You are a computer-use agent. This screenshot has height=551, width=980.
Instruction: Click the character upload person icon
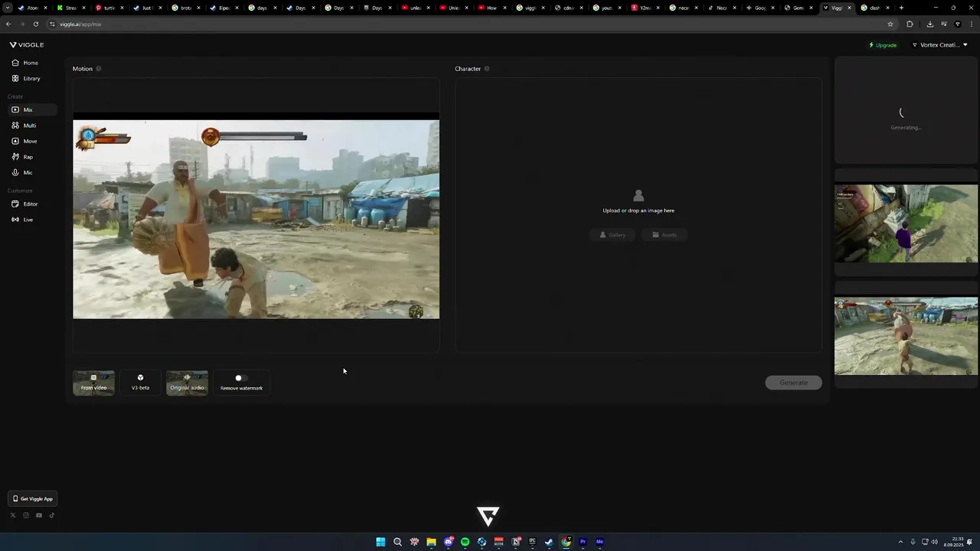(639, 196)
